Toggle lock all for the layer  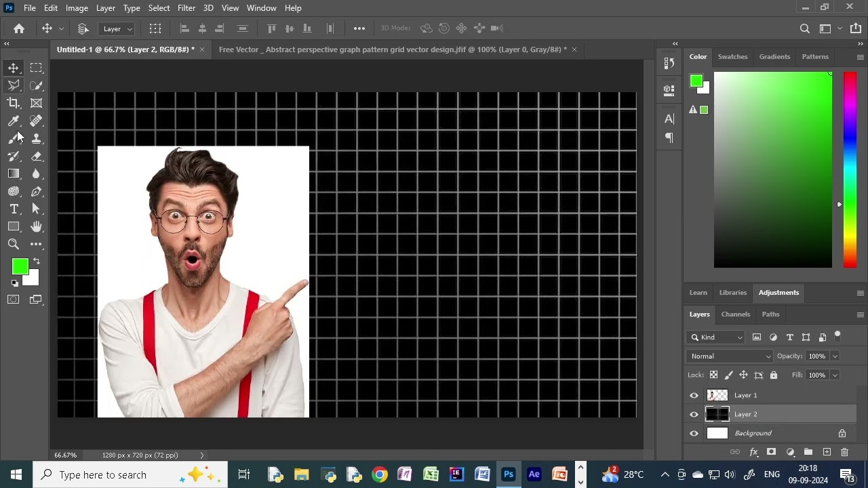pos(774,375)
